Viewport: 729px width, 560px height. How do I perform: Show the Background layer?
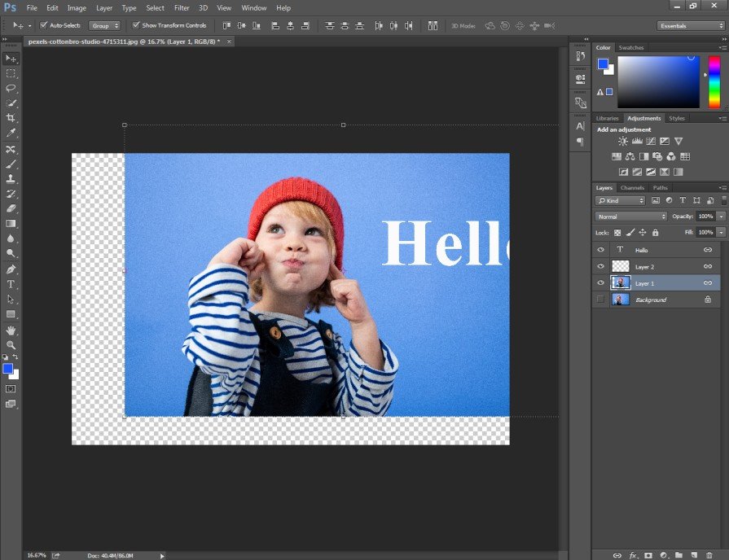click(600, 300)
